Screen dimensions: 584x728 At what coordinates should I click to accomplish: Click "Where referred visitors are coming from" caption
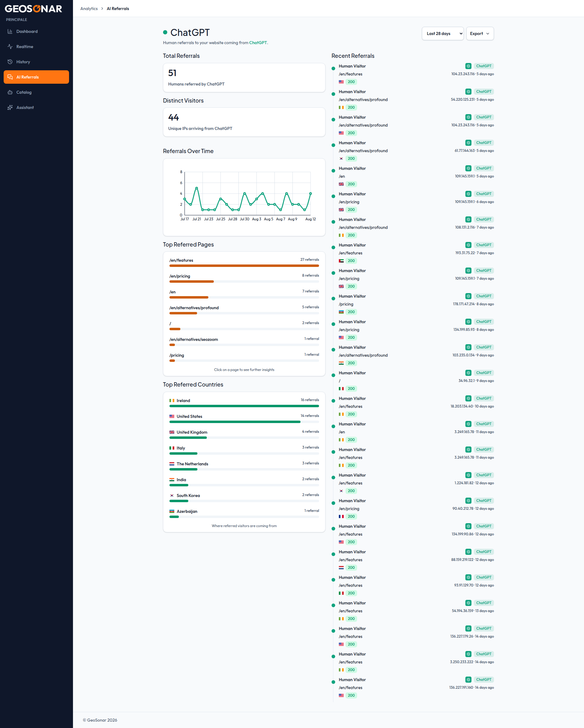click(x=244, y=526)
